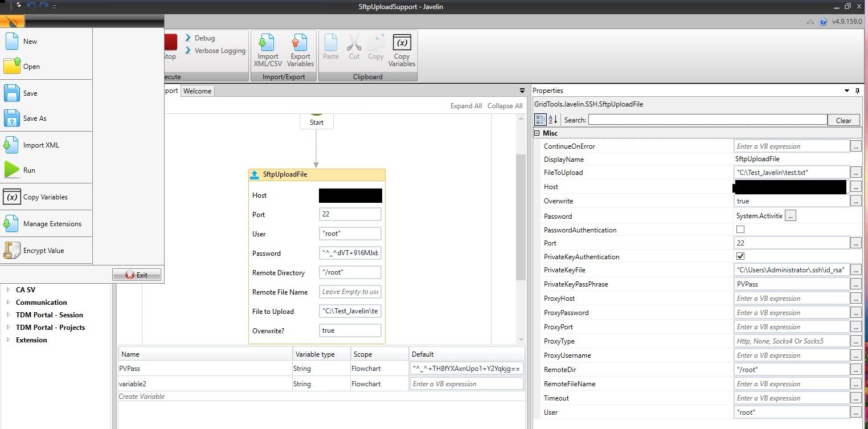Switch to the Welcome tab
The height and width of the screenshot is (429, 868).
[197, 91]
